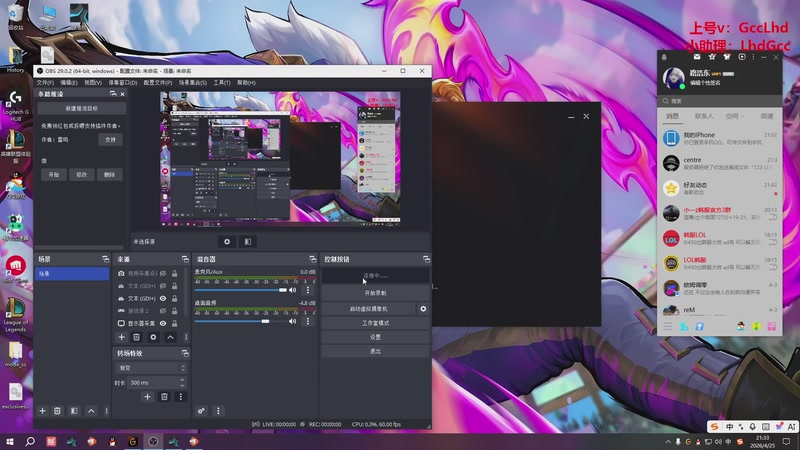
Task: Click 启动虚拟摄像机 button
Action: click(368, 309)
